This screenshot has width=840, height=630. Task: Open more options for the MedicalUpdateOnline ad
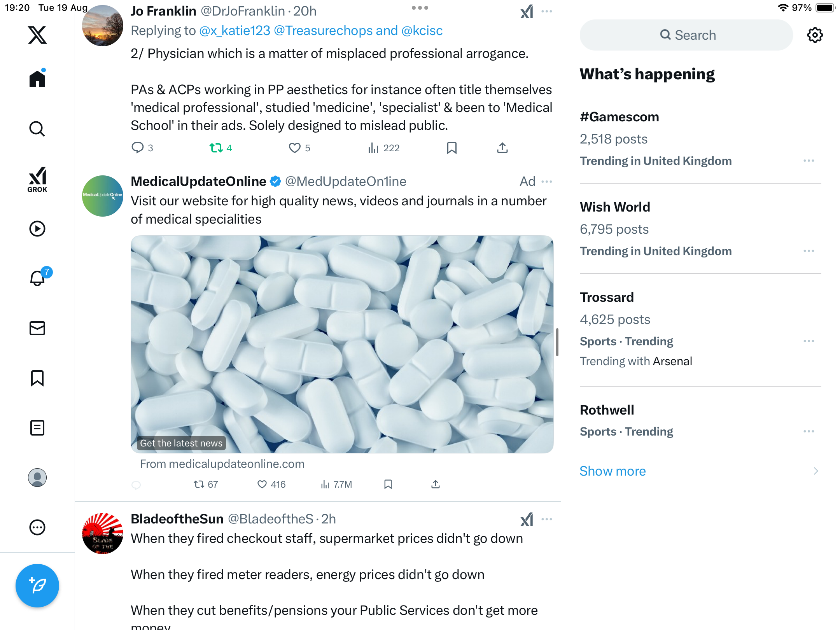[x=547, y=182]
